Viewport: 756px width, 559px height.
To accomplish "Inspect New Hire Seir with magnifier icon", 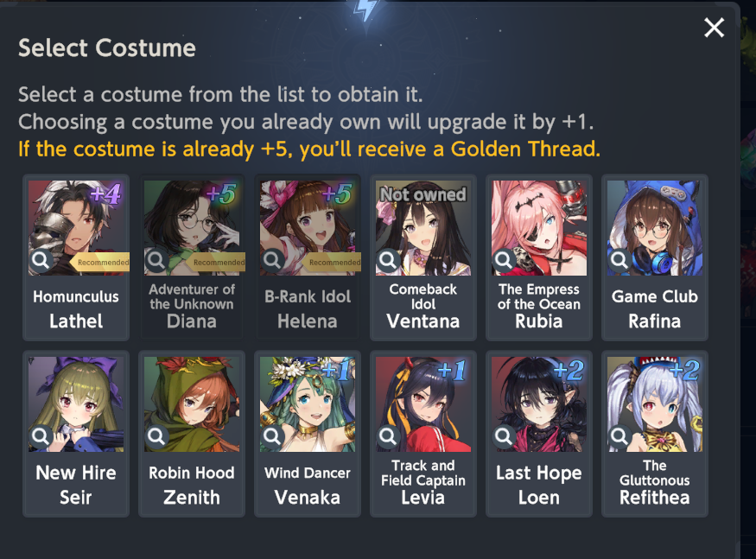I will coord(41,436).
